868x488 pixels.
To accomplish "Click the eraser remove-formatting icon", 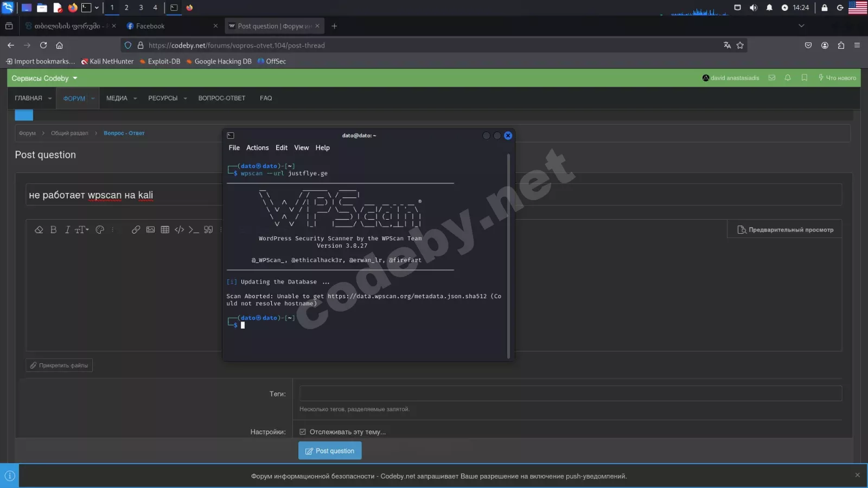I will (x=39, y=230).
